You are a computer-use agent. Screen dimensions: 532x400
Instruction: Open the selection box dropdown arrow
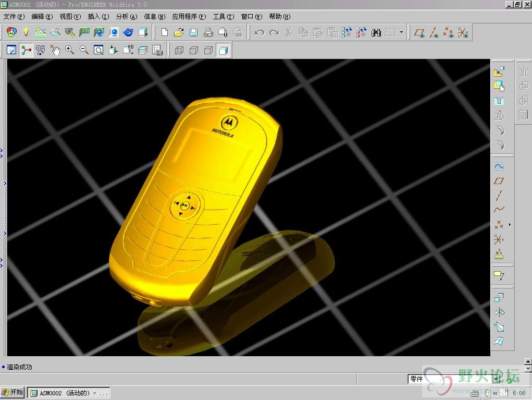click(x=401, y=33)
